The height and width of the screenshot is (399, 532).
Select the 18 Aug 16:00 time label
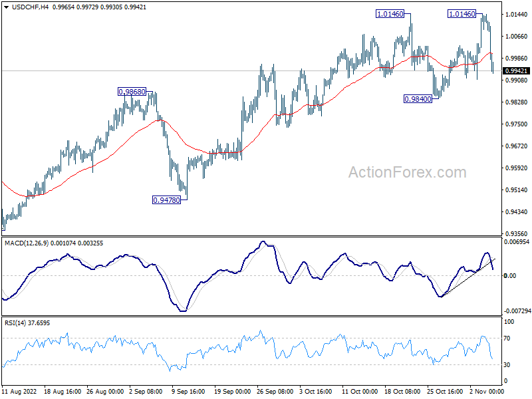coord(63,392)
